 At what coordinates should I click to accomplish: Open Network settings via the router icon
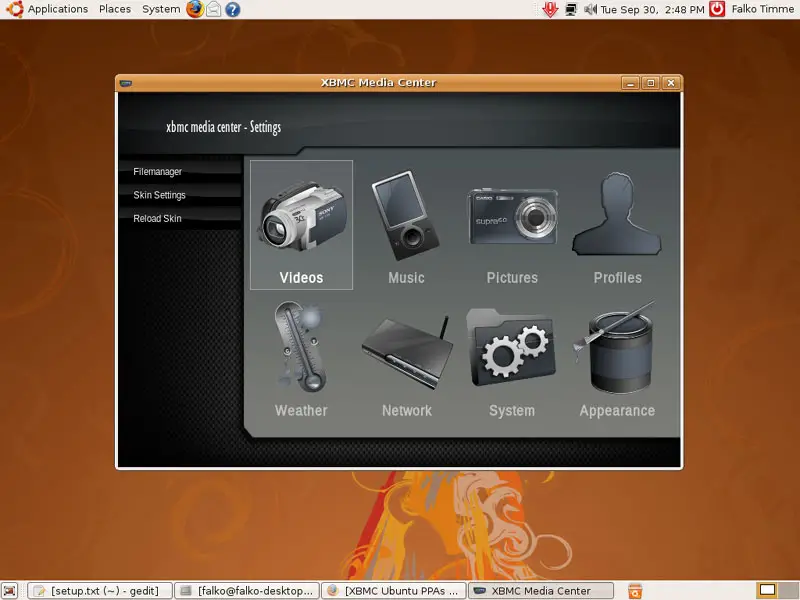coord(407,352)
